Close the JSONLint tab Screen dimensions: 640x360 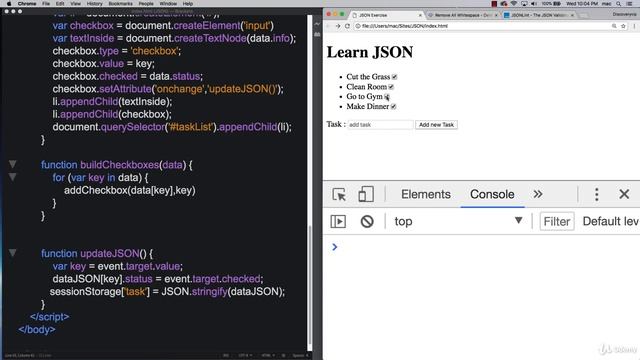tap(572, 15)
